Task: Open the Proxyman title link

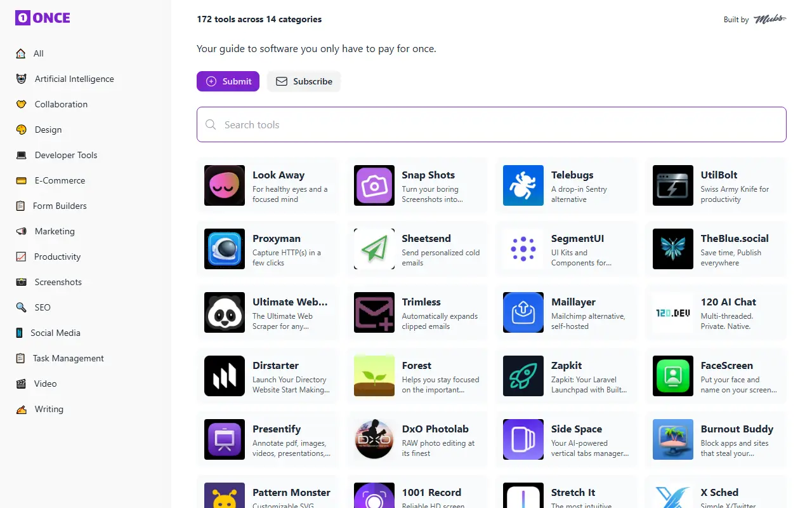Action: (x=277, y=239)
